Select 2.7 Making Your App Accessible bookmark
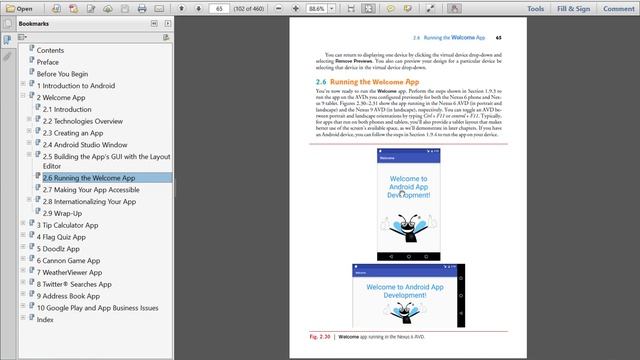The height and width of the screenshot is (360, 640). (91, 190)
